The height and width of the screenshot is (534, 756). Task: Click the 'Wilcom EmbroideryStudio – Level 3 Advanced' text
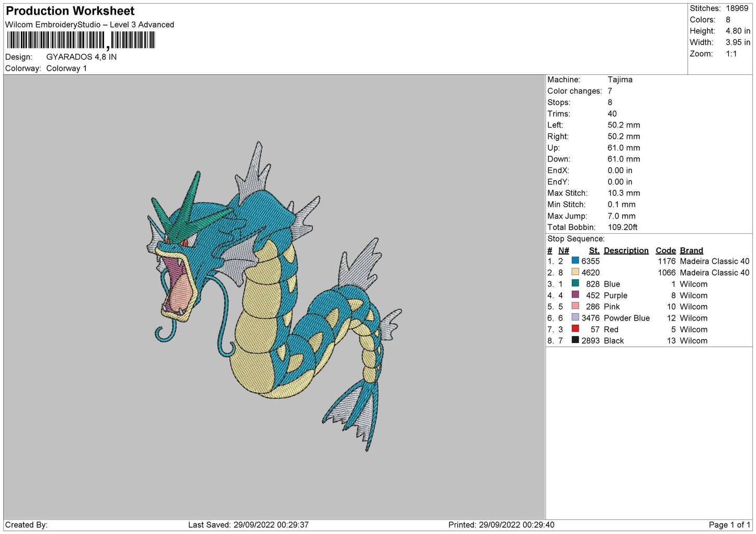click(89, 25)
